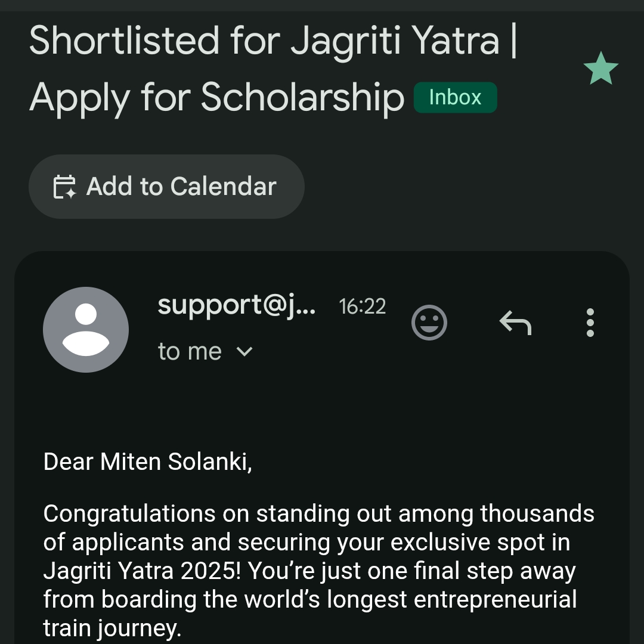Tap the "train journey." closing line
The image size is (644, 644).
pyautogui.click(x=112, y=628)
